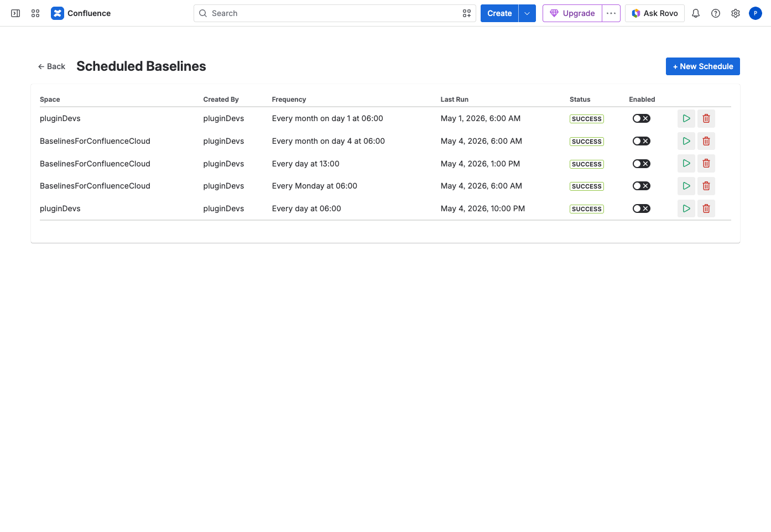Click the Created By column header

(221, 100)
